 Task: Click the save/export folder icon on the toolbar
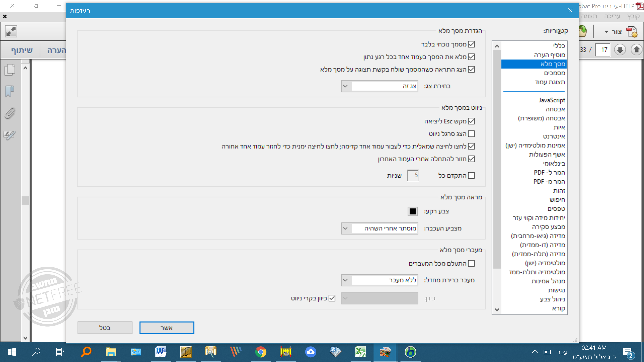click(x=582, y=31)
